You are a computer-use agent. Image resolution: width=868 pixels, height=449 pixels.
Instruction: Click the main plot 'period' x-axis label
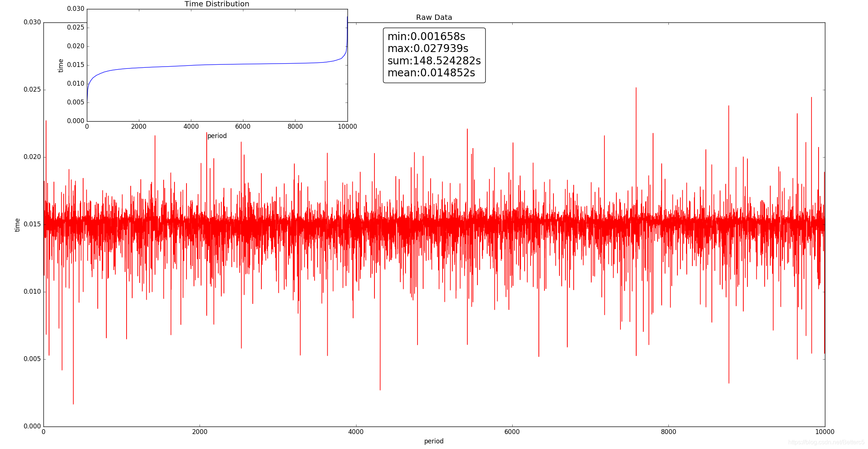tap(434, 441)
